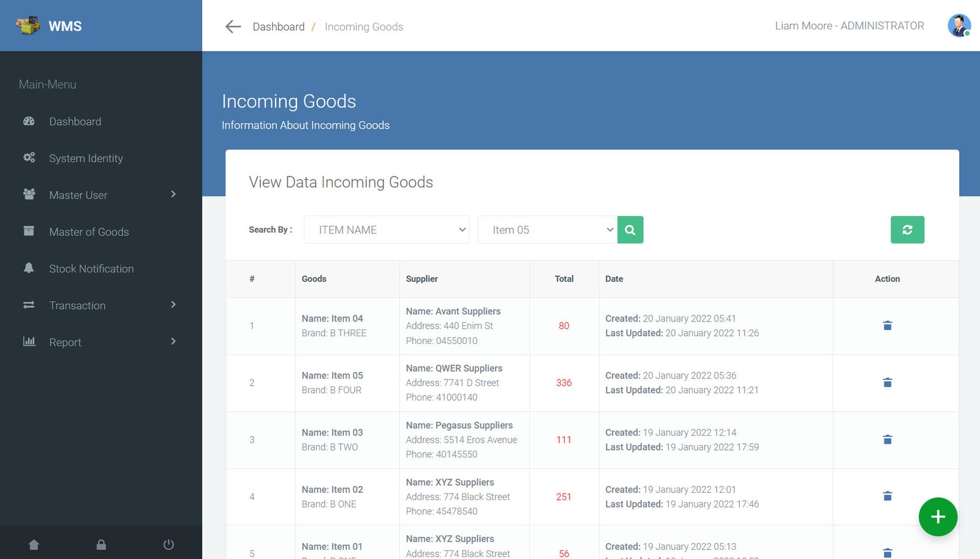Open Report menu item
This screenshot has height=559, width=980.
coord(65,342)
